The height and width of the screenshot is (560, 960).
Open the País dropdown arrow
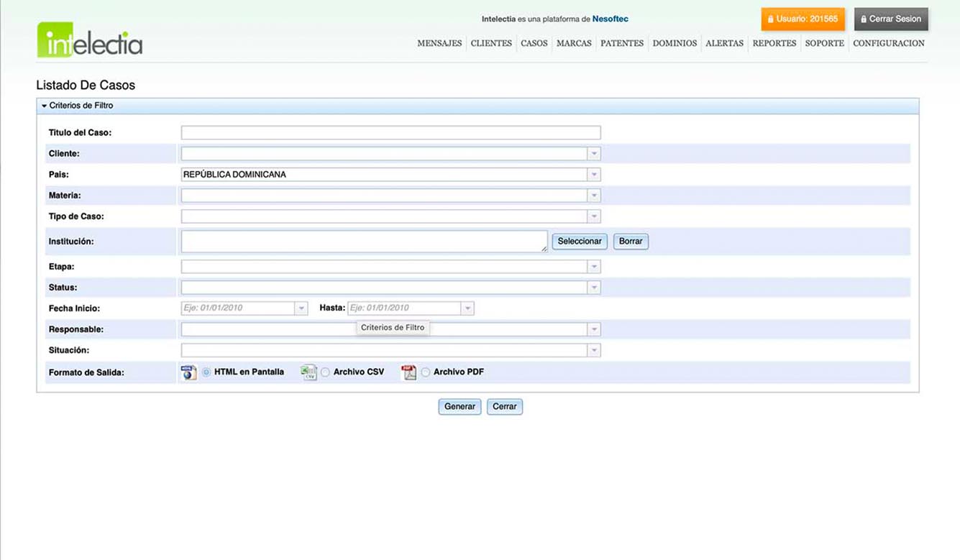pos(593,175)
